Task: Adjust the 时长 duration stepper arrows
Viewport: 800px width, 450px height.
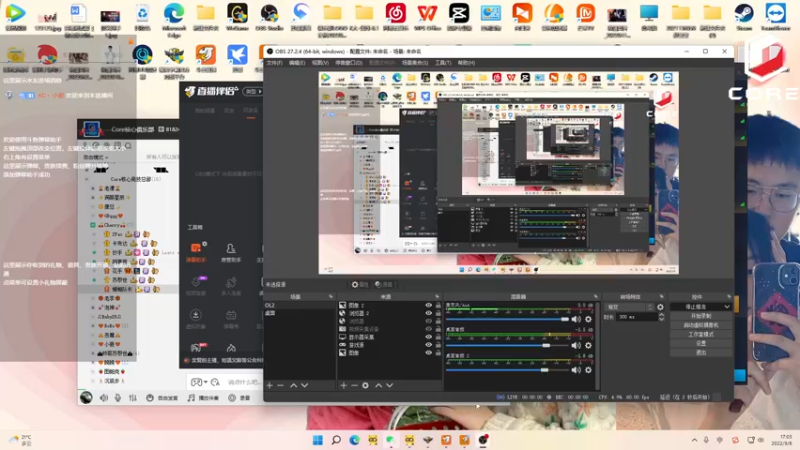Action: pyautogui.click(x=661, y=317)
